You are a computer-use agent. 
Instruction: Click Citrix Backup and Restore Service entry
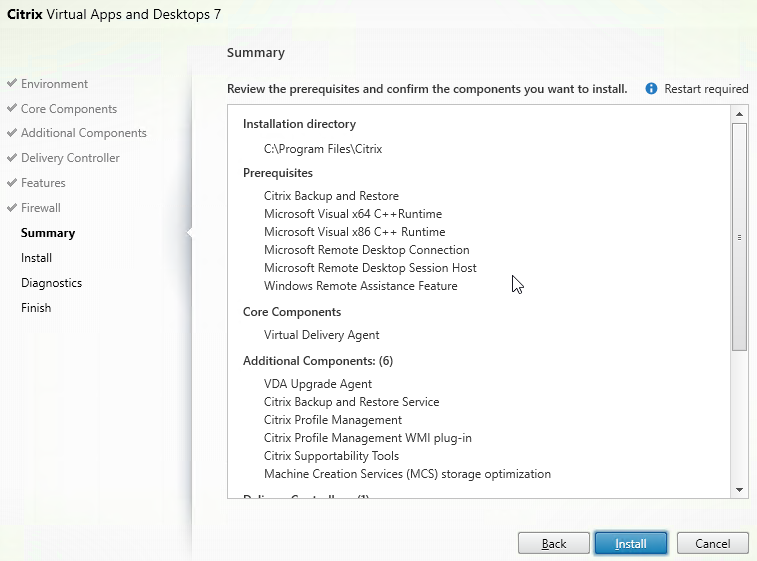point(351,402)
